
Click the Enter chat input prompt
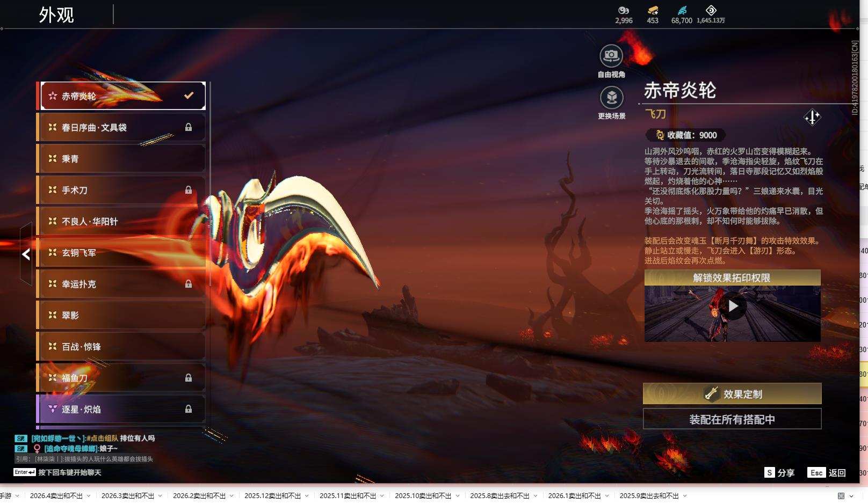[x=57, y=472]
